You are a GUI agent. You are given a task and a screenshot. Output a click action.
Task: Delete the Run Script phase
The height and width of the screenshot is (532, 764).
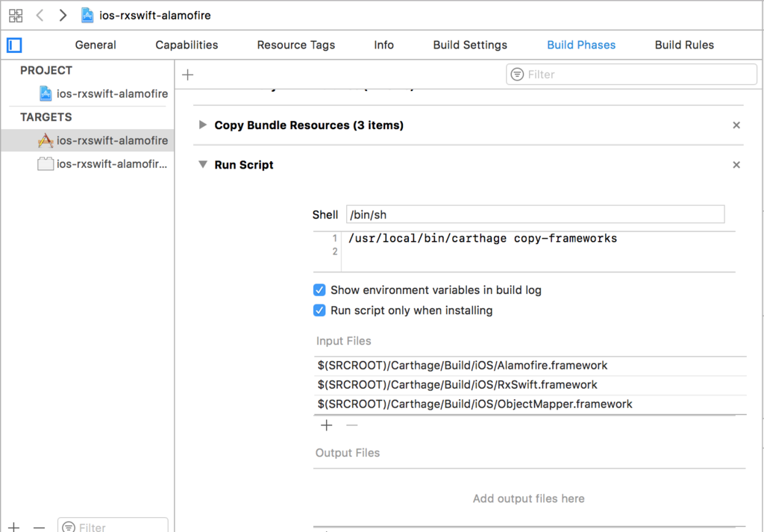pyautogui.click(x=736, y=165)
